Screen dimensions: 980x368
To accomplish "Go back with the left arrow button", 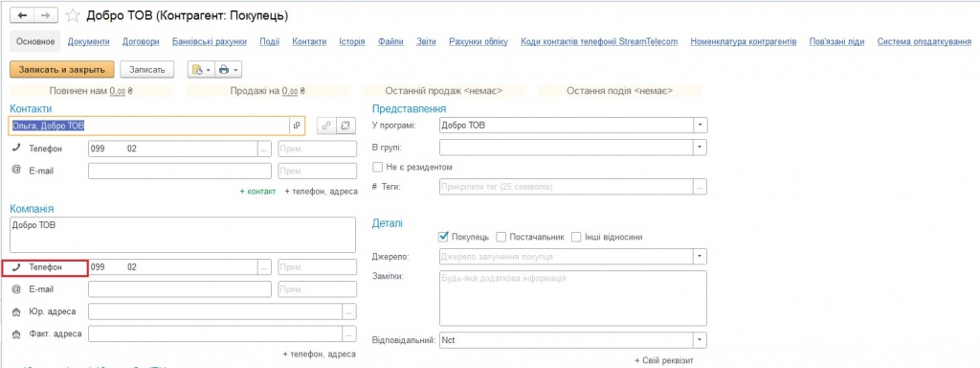I will pyautogui.click(x=23, y=15).
